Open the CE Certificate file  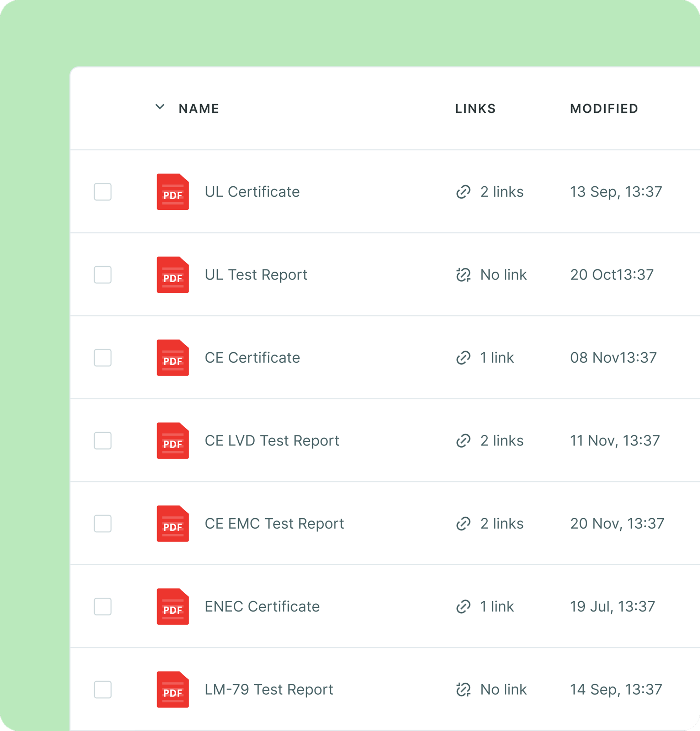click(252, 358)
